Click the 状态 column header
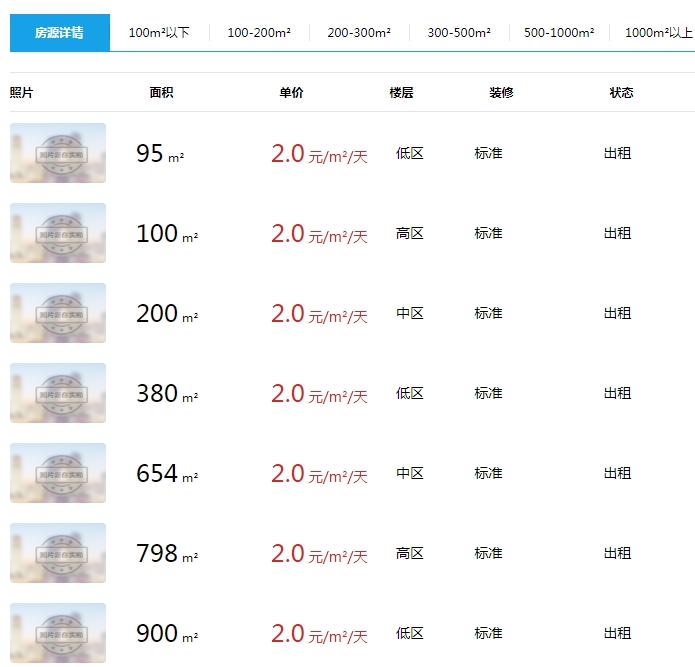The height and width of the screenshot is (667, 695). [x=621, y=93]
